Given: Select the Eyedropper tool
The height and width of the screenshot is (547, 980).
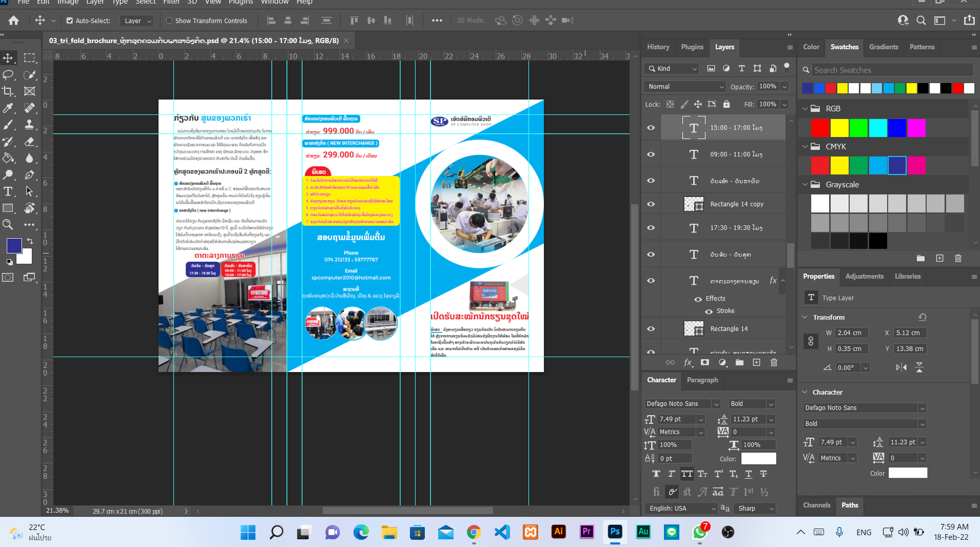Looking at the screenshot, I should [8, 108].
